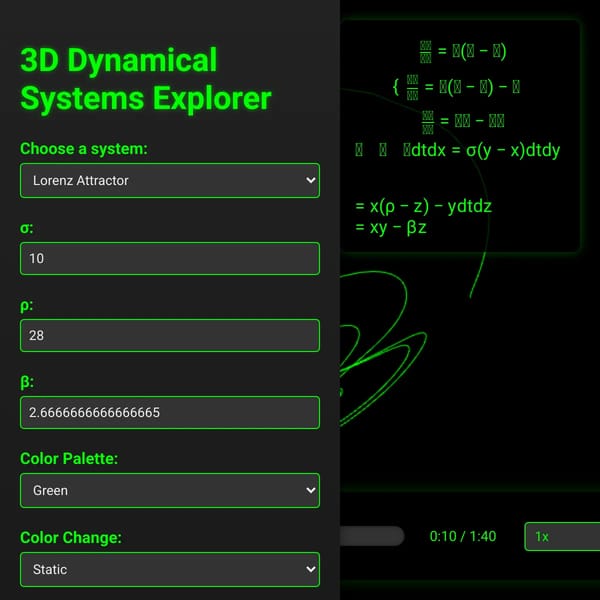Open the Color Palette dropdown set to Green
Viewport: 600px width, 600px height.
pos(170,490)
